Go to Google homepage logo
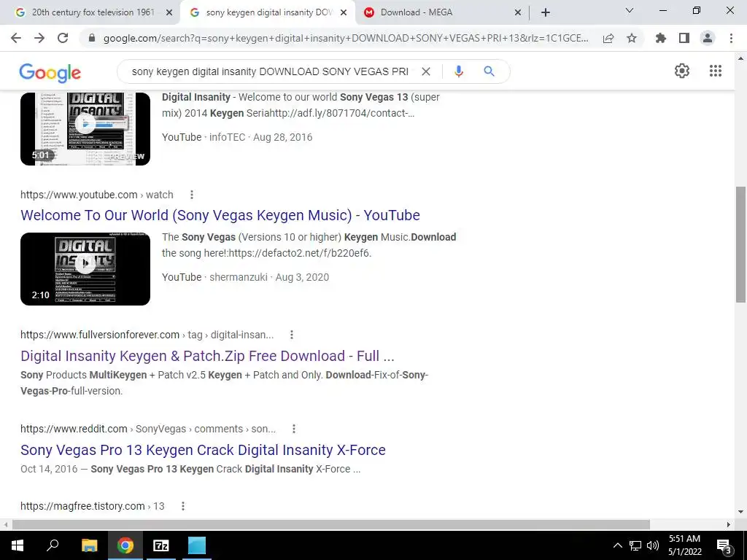The width and height of the screenshot is (747, 560). pos(50,72)
